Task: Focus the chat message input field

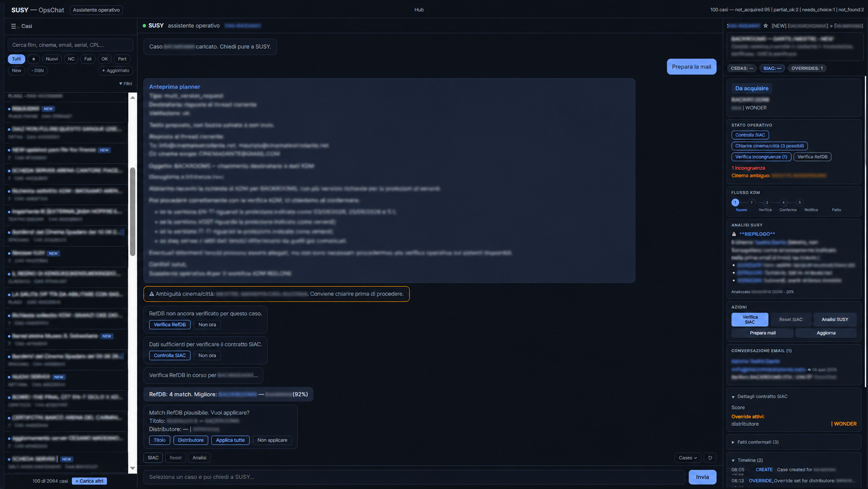Action: [x=414, y=477]
